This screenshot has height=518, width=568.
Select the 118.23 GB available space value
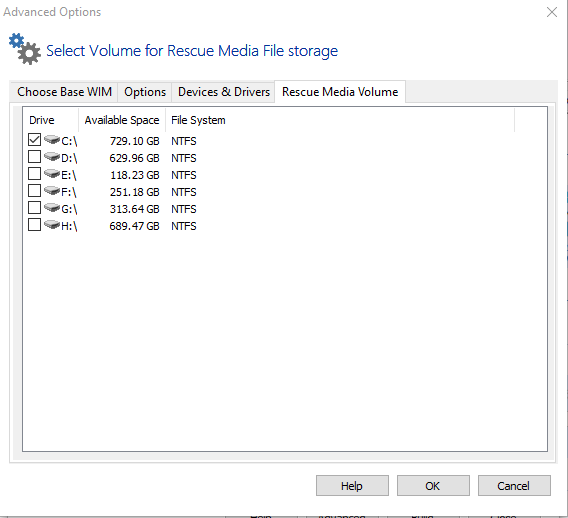pos(134,175)
